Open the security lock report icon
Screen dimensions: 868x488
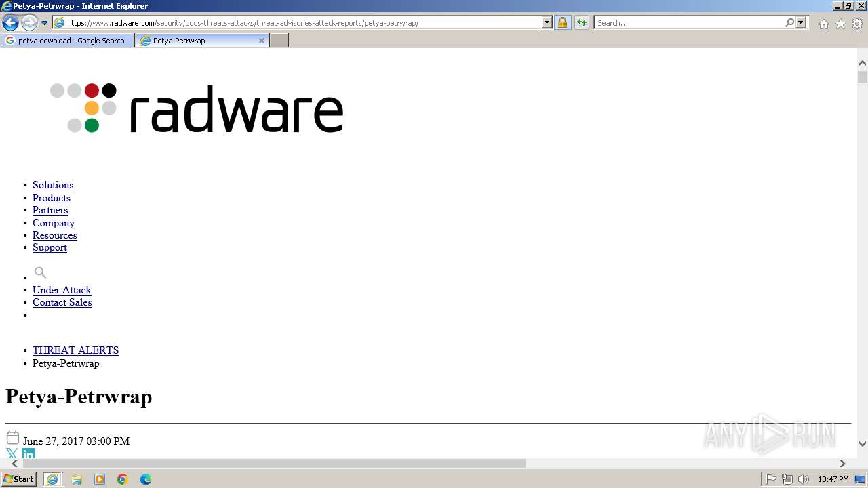[562, 23]
